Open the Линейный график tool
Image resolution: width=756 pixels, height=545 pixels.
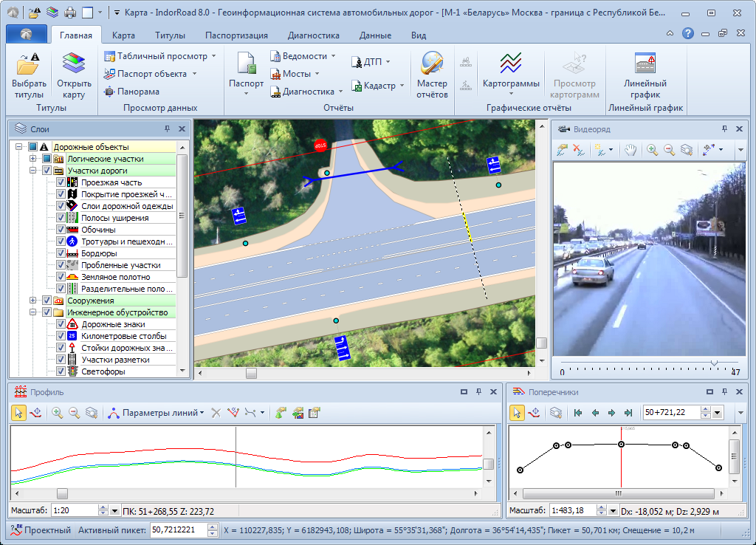click(645, 64)
